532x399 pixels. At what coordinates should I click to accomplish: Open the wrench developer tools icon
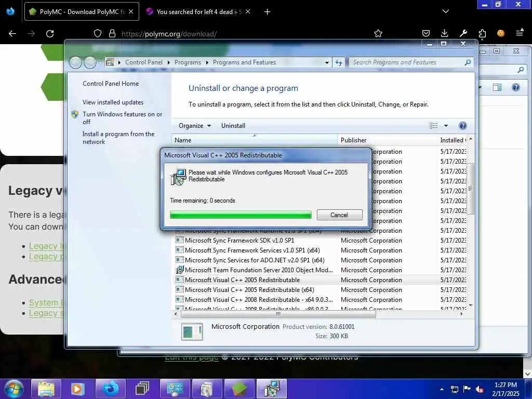[x=463, y=33]
